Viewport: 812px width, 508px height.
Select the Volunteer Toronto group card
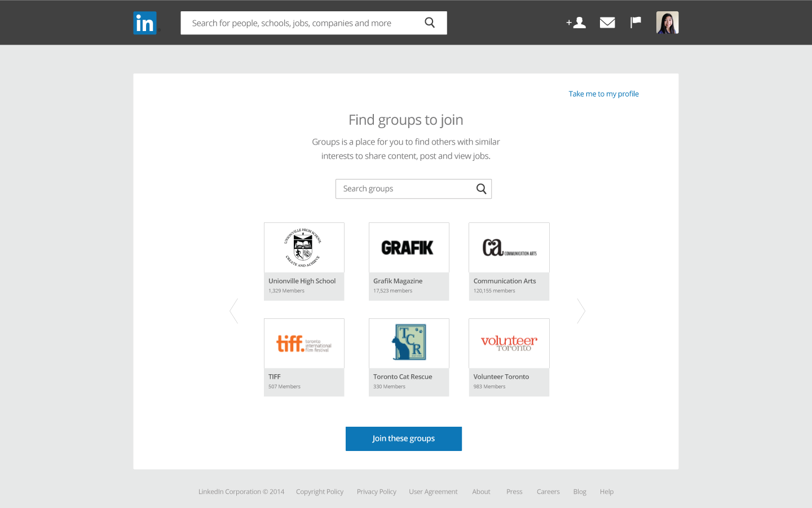[x=509, y=357]
